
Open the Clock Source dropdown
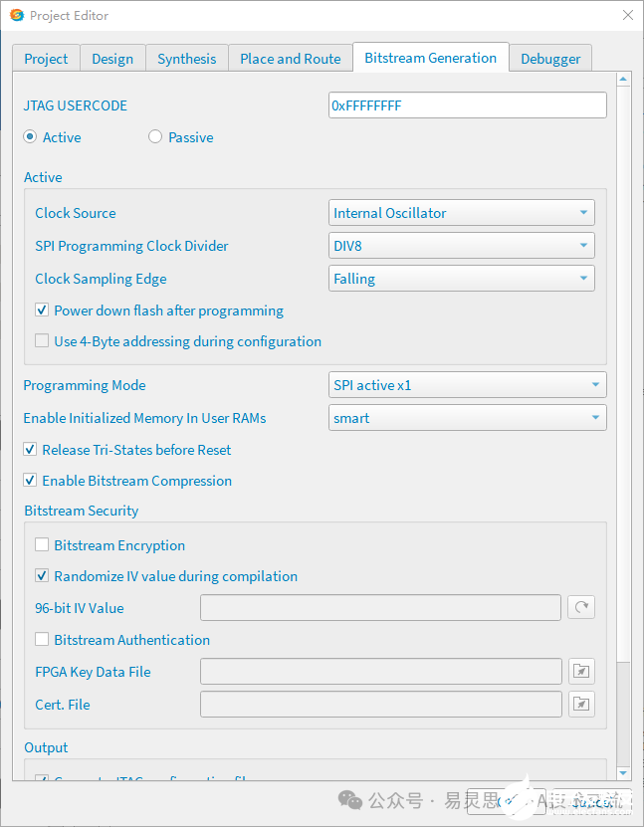(462, 213)
